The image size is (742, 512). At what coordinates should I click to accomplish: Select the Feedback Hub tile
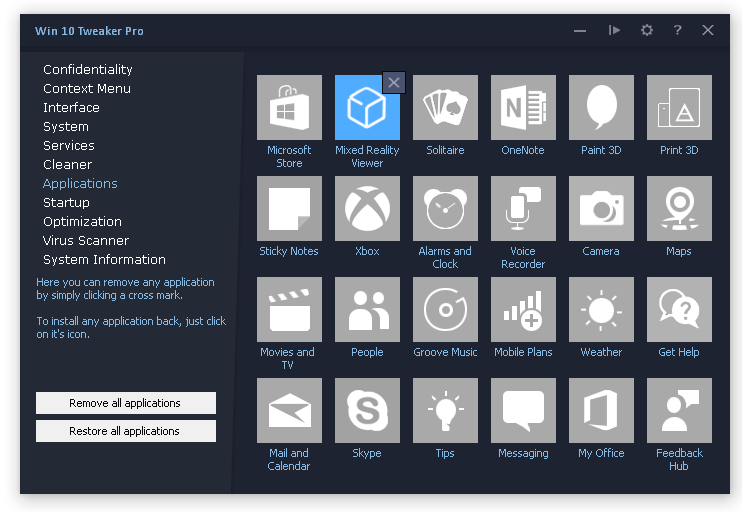point(679,411)
